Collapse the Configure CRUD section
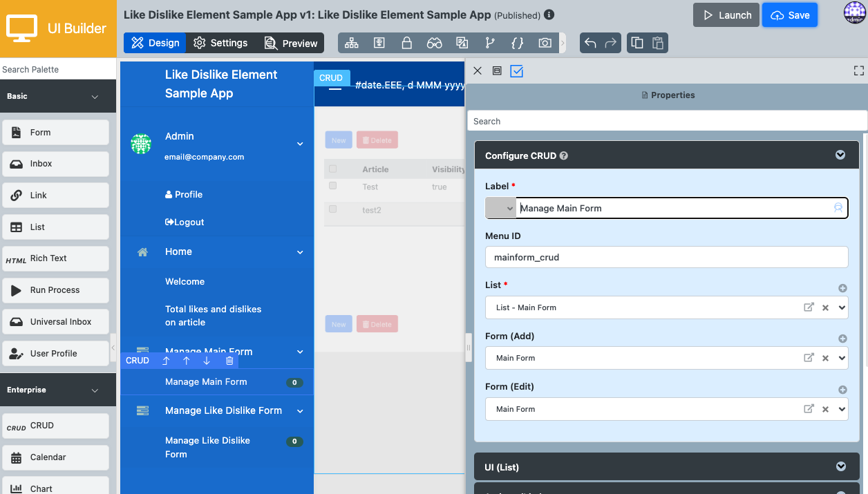The height and width of the screenshot is (494, 868). [840, 155]
